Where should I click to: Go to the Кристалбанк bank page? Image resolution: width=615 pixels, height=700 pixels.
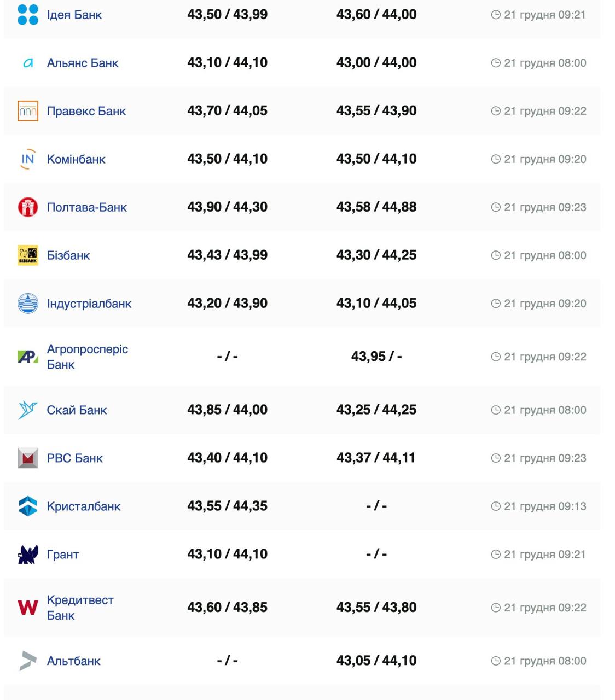[84, 506]
